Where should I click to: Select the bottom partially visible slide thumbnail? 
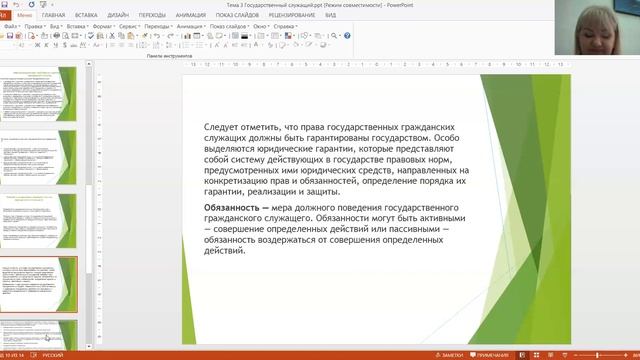(x=38, y=335)
